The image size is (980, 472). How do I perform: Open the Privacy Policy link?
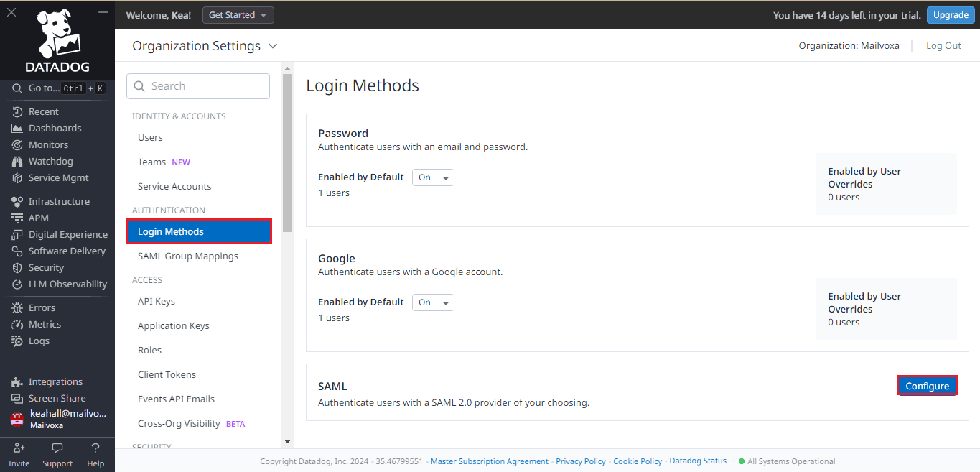(580, 461)
